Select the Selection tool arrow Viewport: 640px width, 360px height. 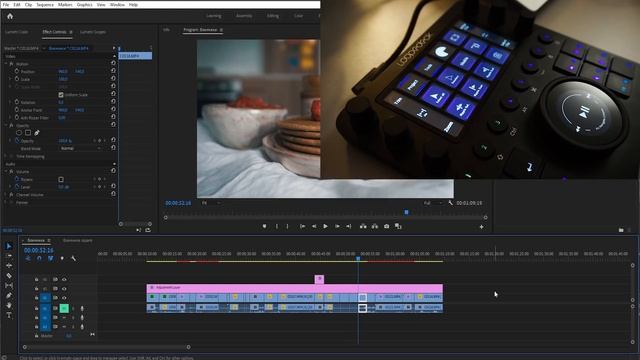(9, 246)
